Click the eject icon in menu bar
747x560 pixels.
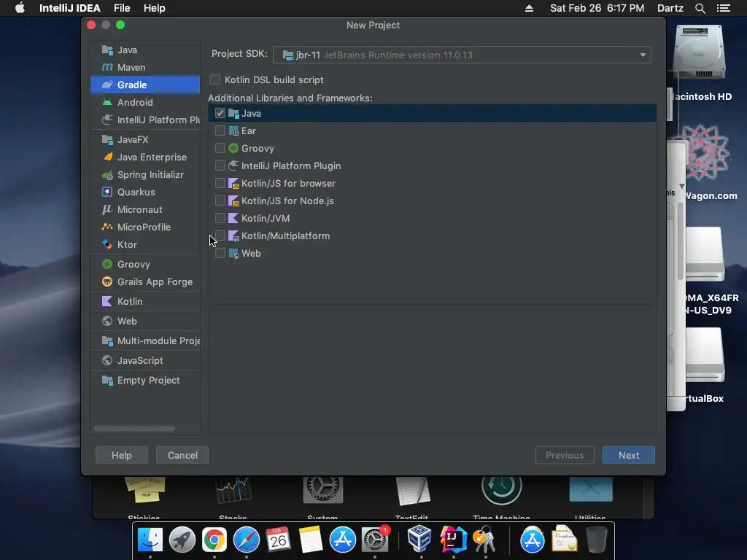click(529, 8)
